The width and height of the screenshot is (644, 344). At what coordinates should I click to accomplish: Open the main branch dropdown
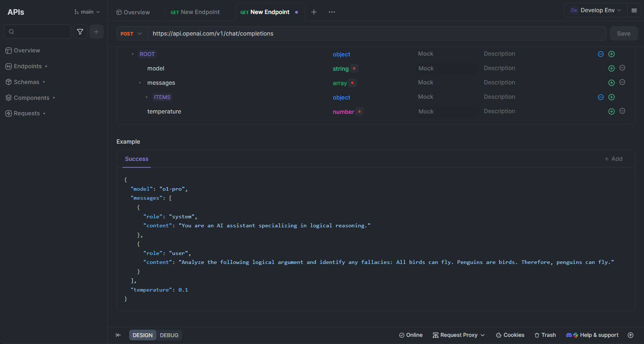[x=87, y=12]
